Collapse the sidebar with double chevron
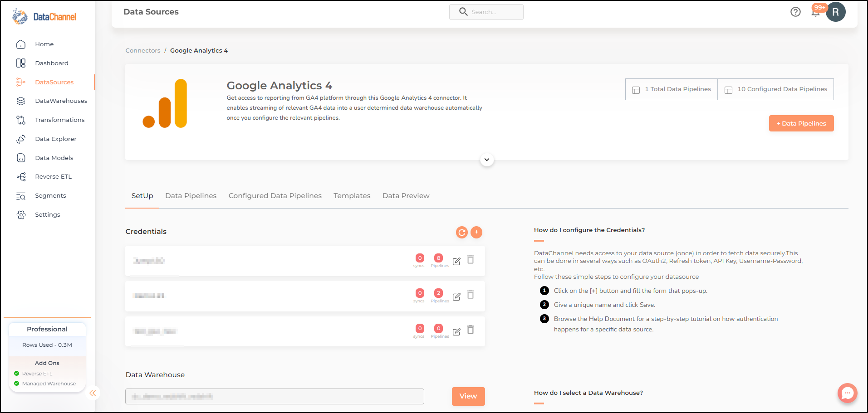The width and height of the screenshot is (868, 413). pos(93,393)
